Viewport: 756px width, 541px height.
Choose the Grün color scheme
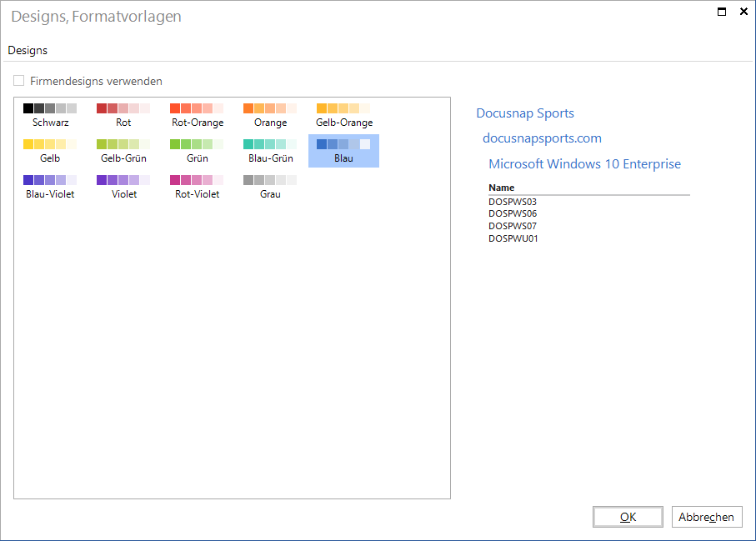pos(198,151)
